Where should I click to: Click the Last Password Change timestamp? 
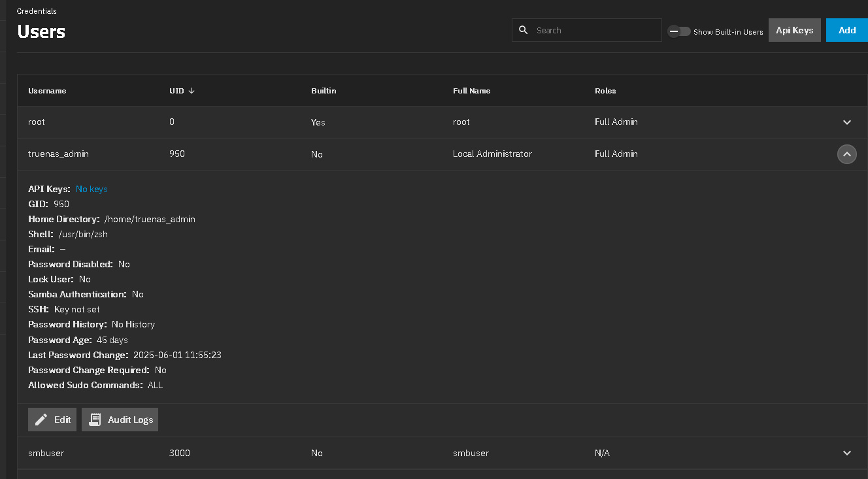177,355
